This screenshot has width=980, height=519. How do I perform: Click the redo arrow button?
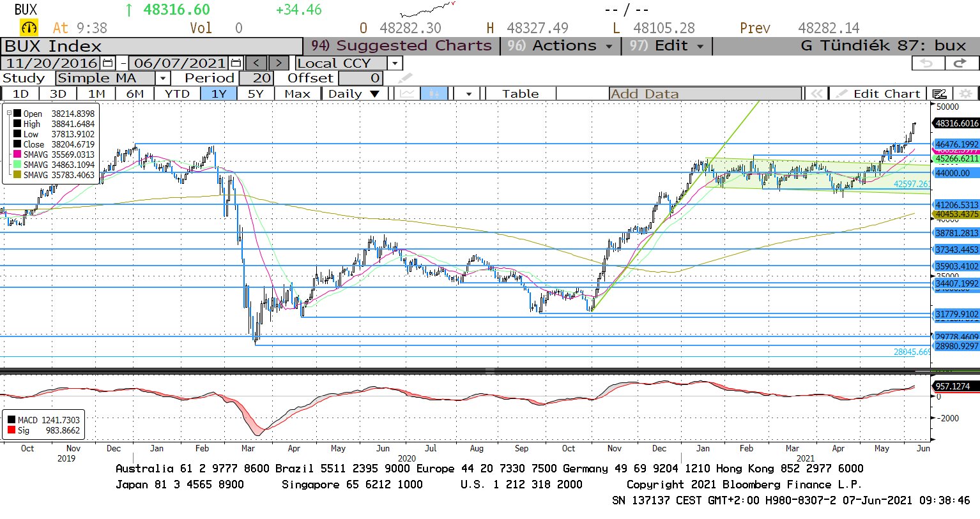960,63
